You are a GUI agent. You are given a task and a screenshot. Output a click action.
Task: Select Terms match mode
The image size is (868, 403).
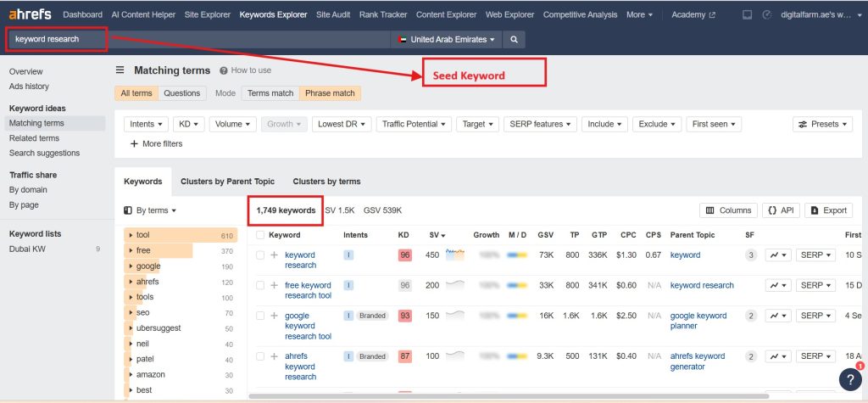[x=270, y=93]
